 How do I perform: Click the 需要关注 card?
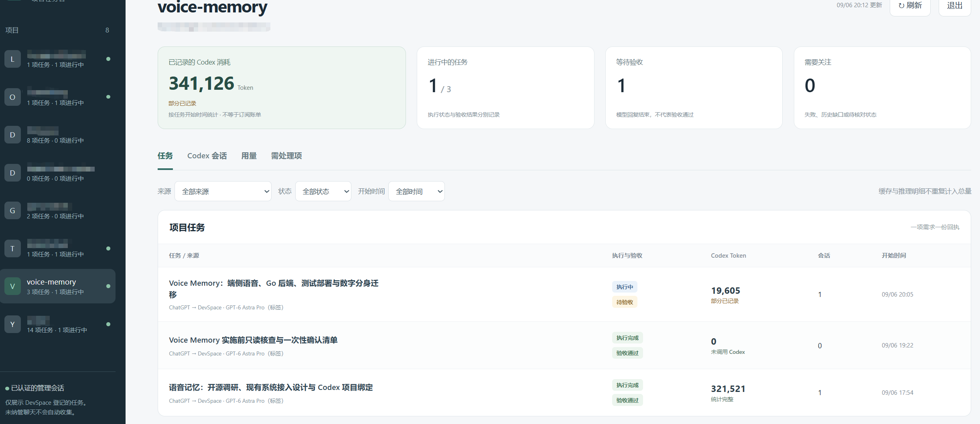coord(883,88)
